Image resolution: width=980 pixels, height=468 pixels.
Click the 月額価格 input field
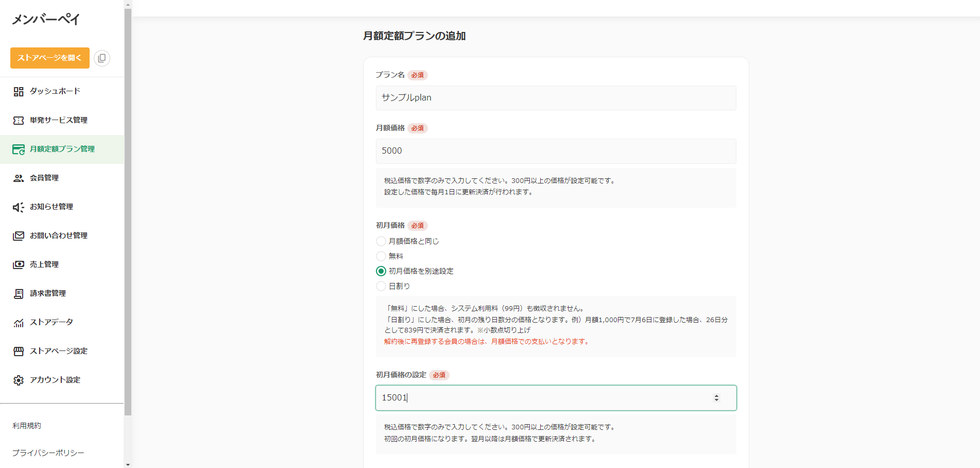556,151
